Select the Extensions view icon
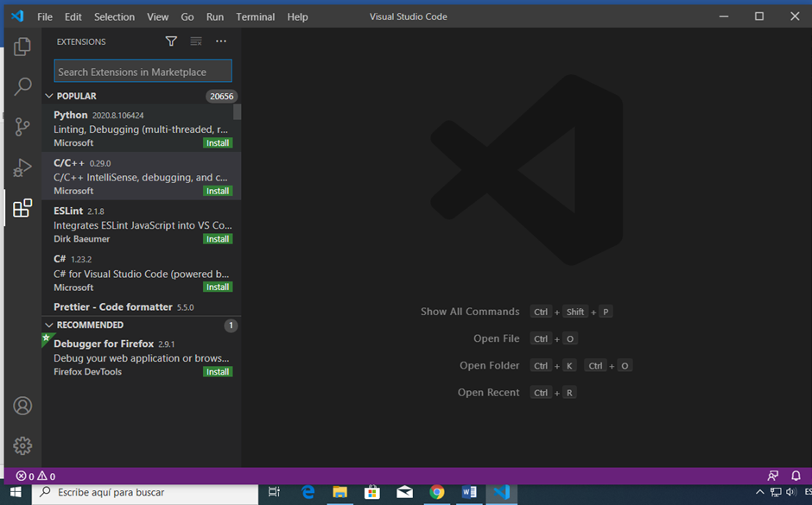Viewport: 812px width, 505px height. point(22,208)
